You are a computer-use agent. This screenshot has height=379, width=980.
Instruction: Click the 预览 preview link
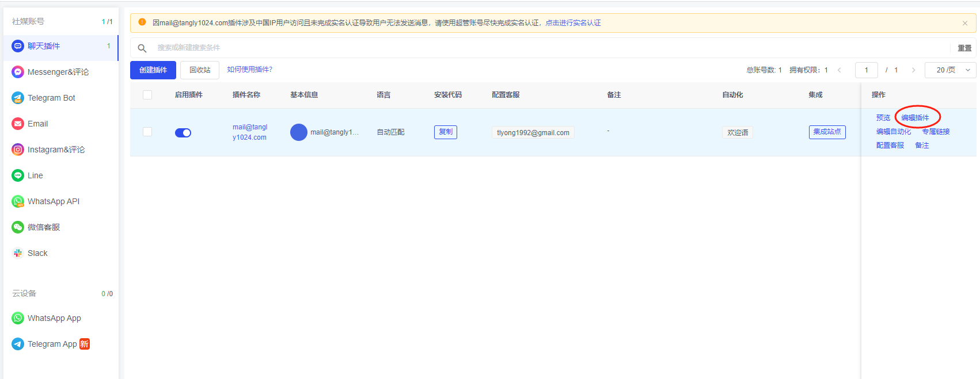(x=883, y=117)
